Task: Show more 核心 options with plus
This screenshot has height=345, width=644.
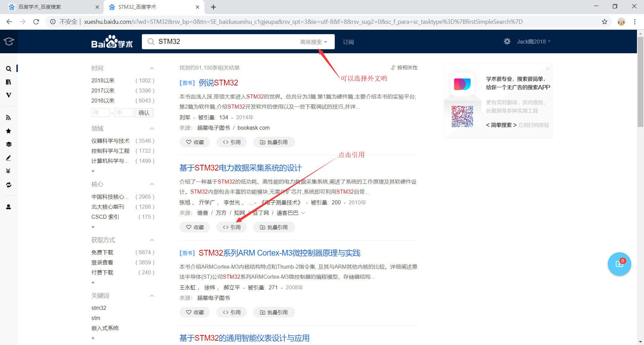Action: coord(93,227)
